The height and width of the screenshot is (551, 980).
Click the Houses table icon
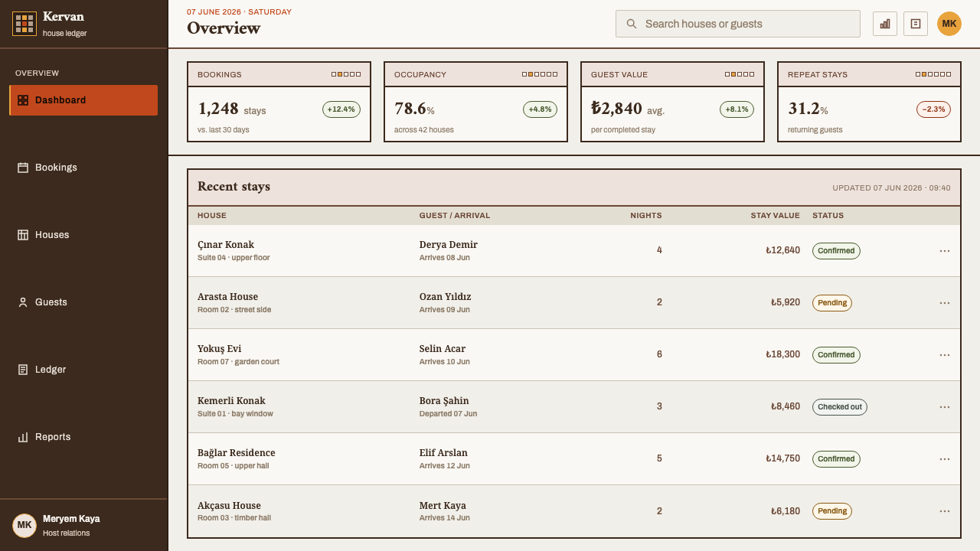[x=23, y=235]
